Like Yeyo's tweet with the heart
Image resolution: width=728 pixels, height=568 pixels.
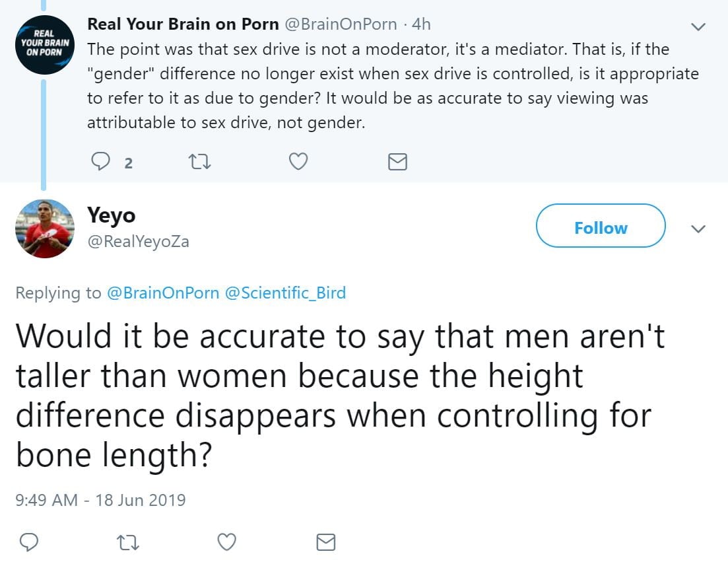[226, 542]
